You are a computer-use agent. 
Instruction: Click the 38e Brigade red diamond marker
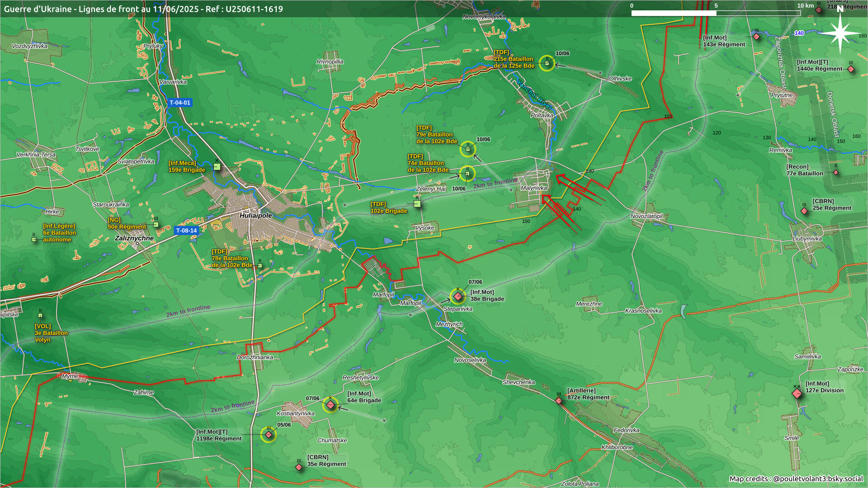pos(458,296)
